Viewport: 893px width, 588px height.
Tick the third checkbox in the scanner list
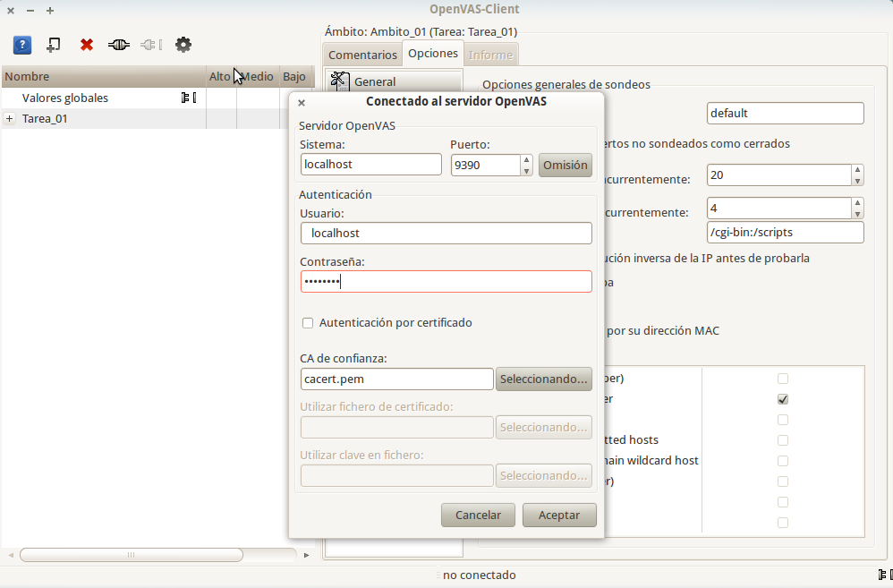point(783,420)
